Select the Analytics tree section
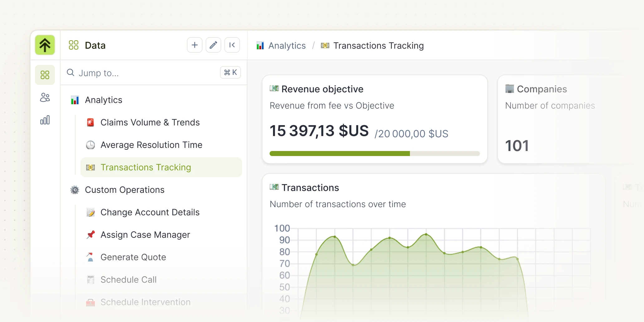 pyautogui.click(x=104, y=100)
